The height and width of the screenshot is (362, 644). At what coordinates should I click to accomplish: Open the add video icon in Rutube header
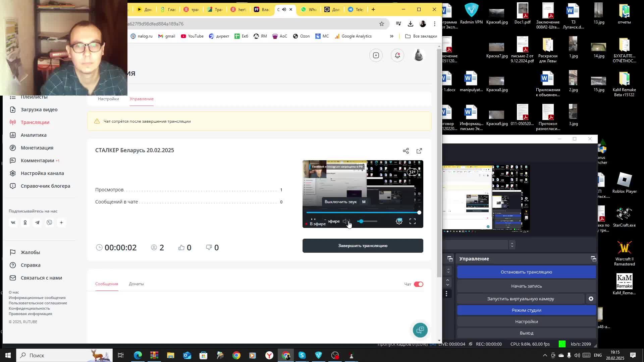[376, 55]
